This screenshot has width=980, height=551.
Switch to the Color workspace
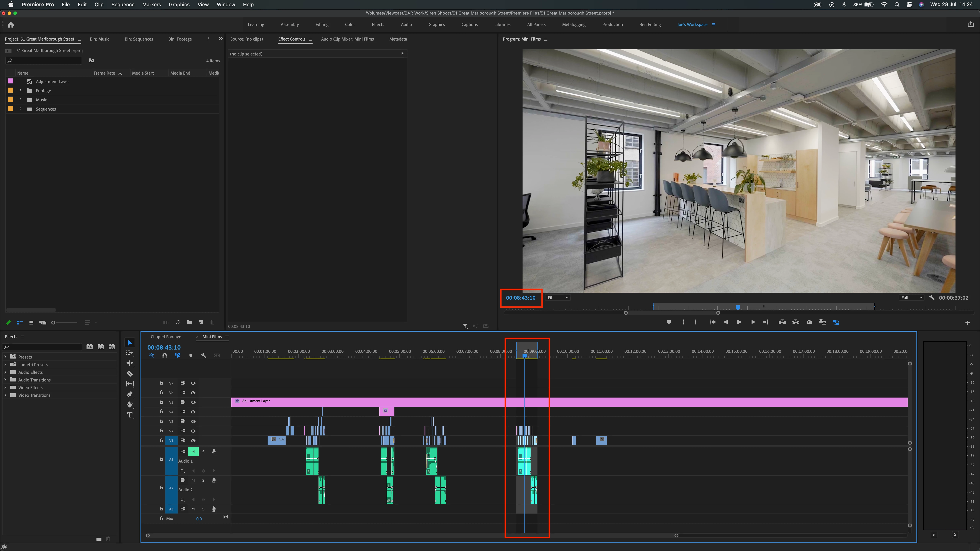(350, 24)
